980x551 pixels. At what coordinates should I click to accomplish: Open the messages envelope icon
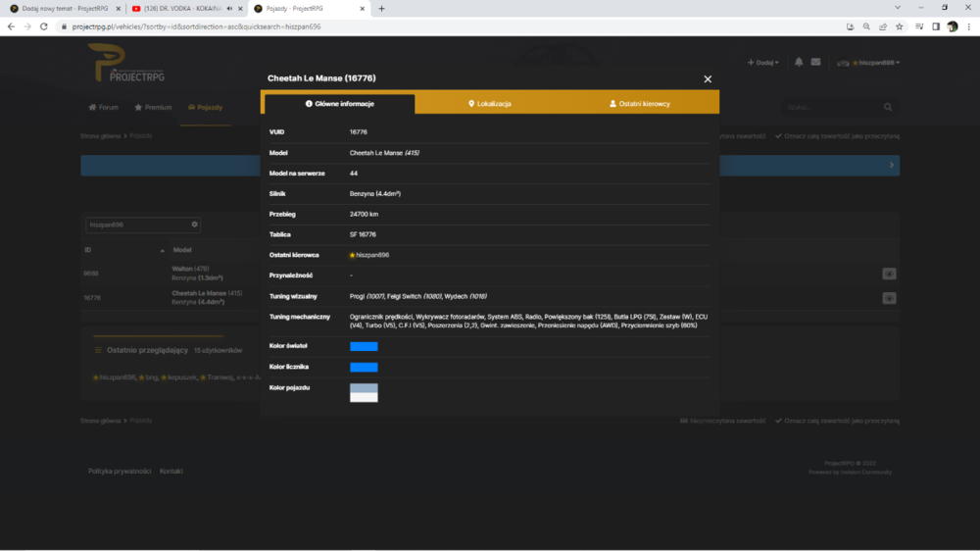(815, 62)
